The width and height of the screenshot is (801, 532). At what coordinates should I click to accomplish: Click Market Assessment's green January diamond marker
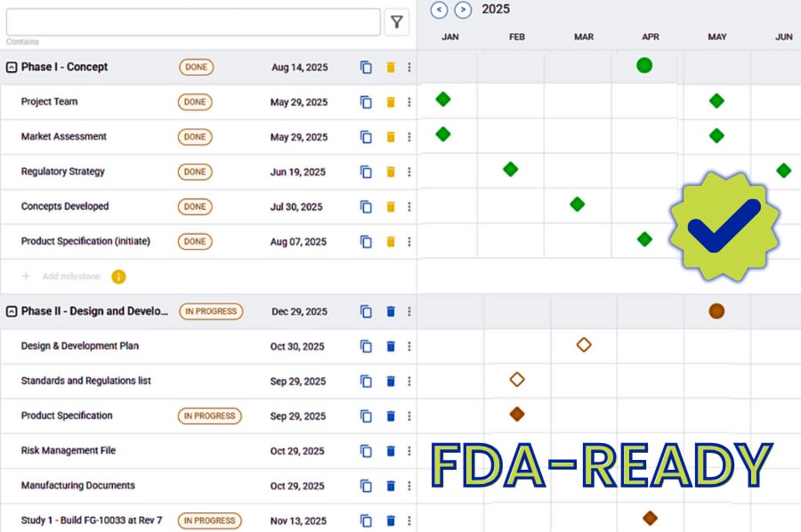point(441,136)
